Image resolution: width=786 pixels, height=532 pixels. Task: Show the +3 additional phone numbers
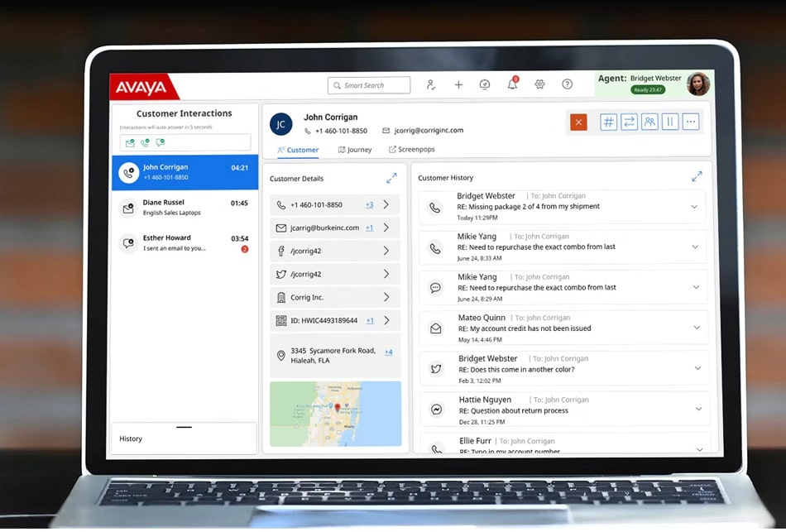pos(370,204)
